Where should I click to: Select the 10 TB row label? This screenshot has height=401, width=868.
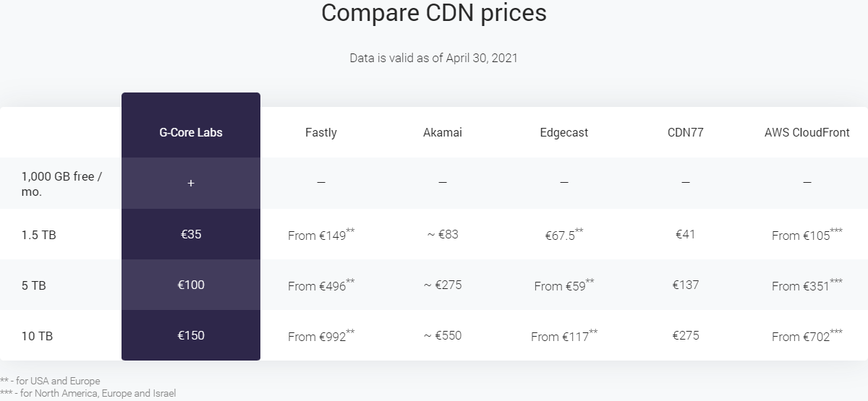pos(37,336)
